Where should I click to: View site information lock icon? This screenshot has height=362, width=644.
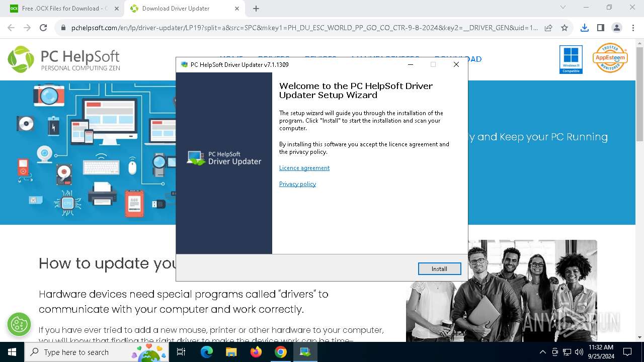pyautogui.click(x=63, y=28)
